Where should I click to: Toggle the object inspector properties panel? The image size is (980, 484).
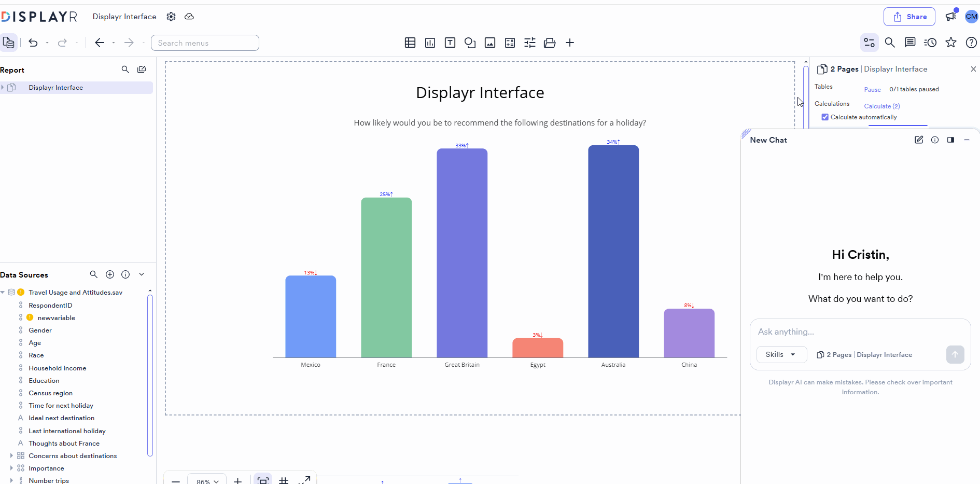pyautogui.click(x=870, y=43)
